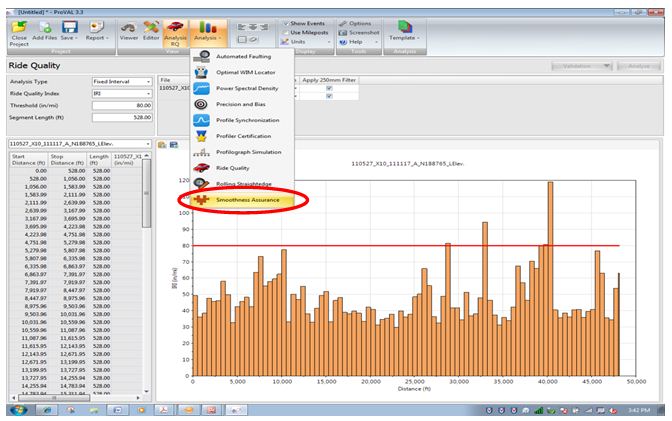The height and width of the screenshot is (421, 672).
Task: Click the Length (ft) column header
Action: 99,159
